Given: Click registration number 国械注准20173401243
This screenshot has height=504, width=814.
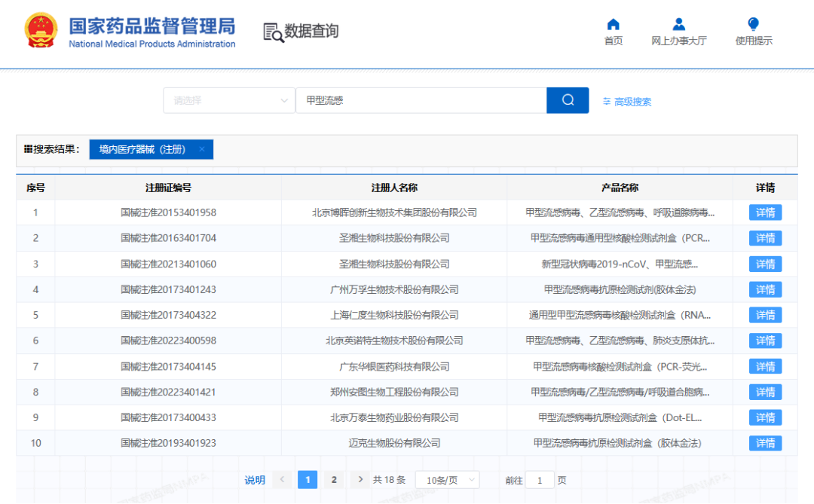Looking at the screenshot, I should [x=168, y=289].
